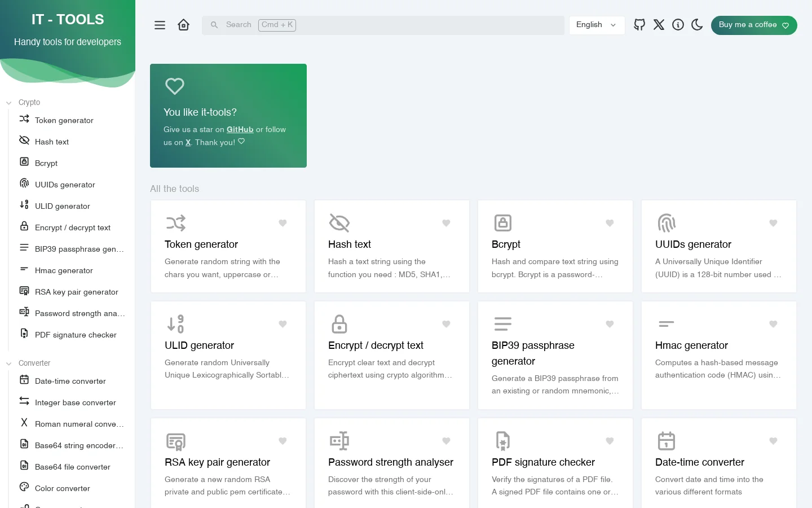
Task: Click sidebar Hash text eye-off icon
Action: (x=24, y=140)
